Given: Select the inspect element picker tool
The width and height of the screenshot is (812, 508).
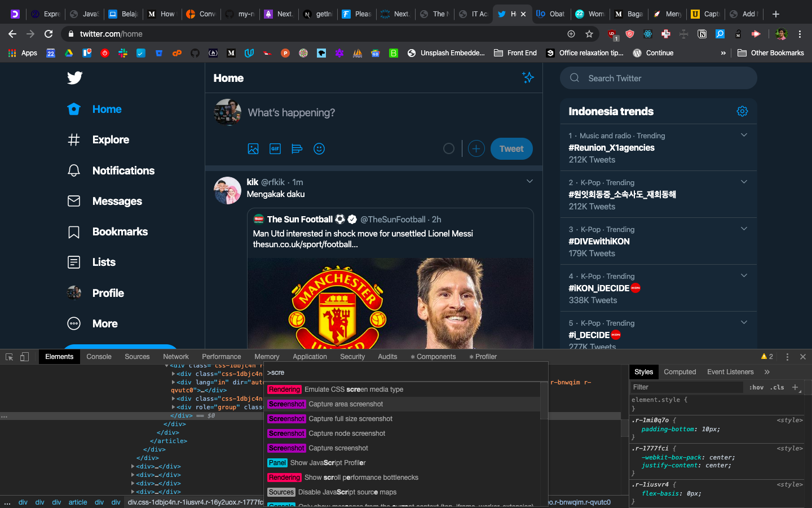Looking at the screenshot, I should (x=9, y=357).
